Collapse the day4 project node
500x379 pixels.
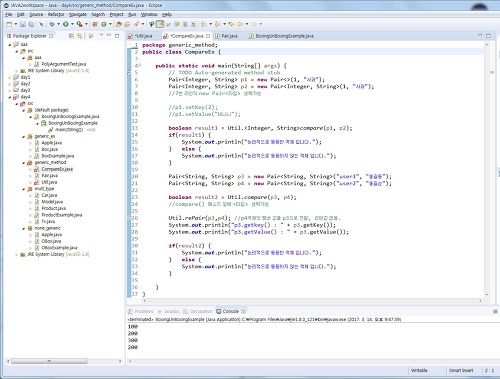pos(10,97)
